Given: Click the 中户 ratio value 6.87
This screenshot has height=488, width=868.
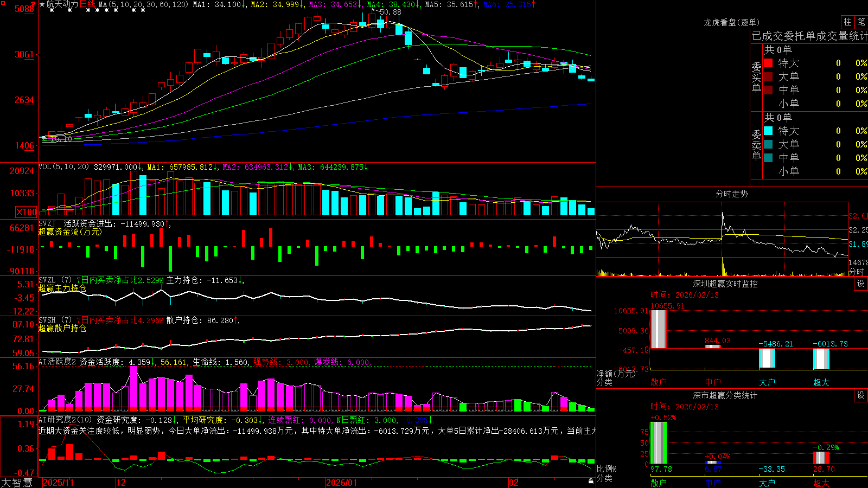Looking at the screenshot, I should [713, 469].
